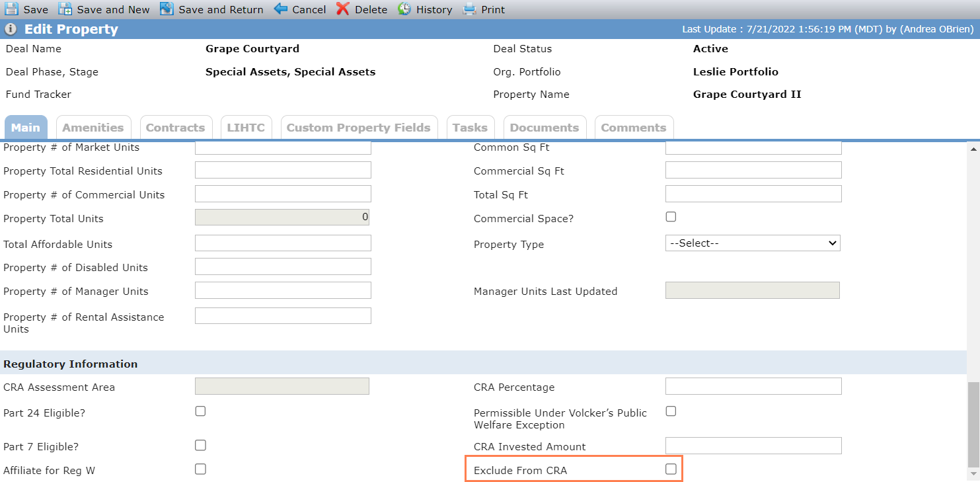Click the Last Update timestamp text

coord(829,30)
